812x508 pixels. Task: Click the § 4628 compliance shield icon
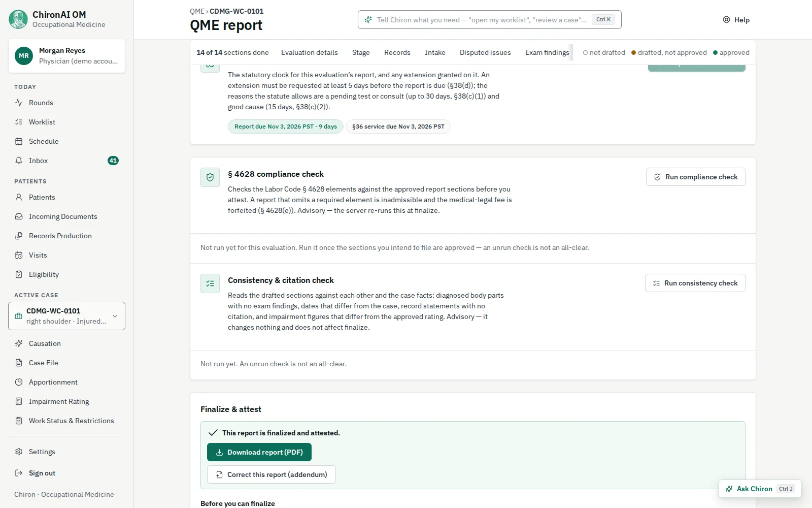[x=210, y=177]
